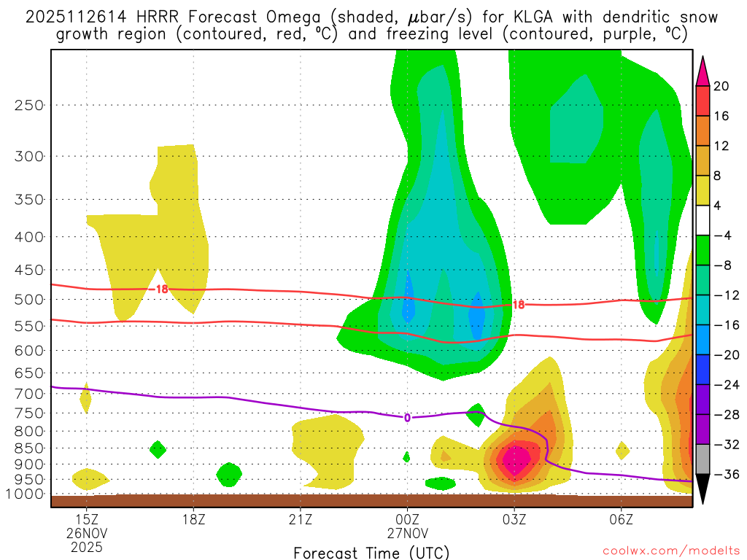Click the 26NOV date label

87,533
